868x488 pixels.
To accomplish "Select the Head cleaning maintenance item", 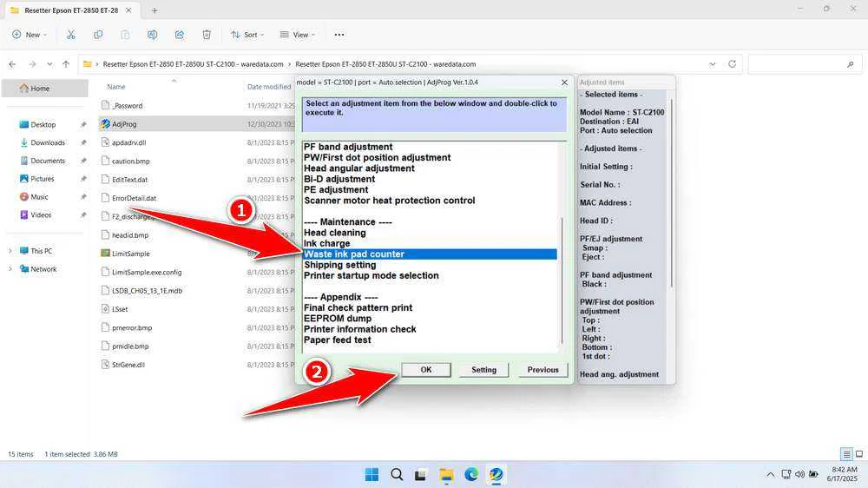I will click(335, 233).
